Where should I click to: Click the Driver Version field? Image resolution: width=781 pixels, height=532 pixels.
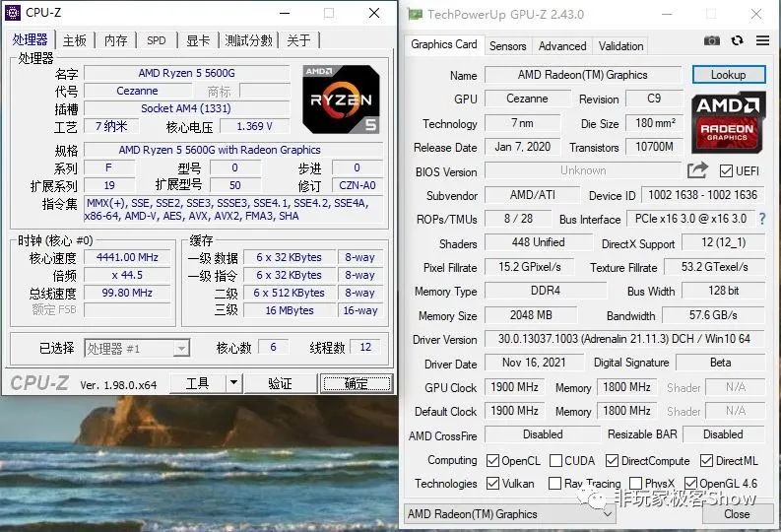(624, 339)
